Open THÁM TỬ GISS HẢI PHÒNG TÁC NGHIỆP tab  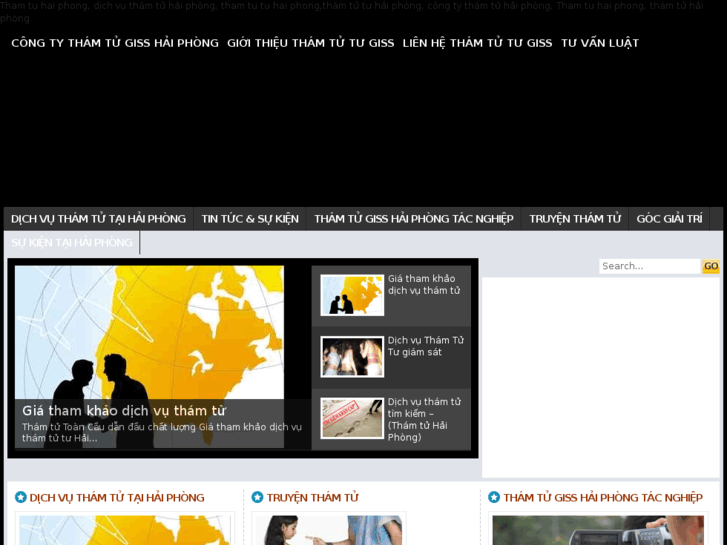(414, 219)
